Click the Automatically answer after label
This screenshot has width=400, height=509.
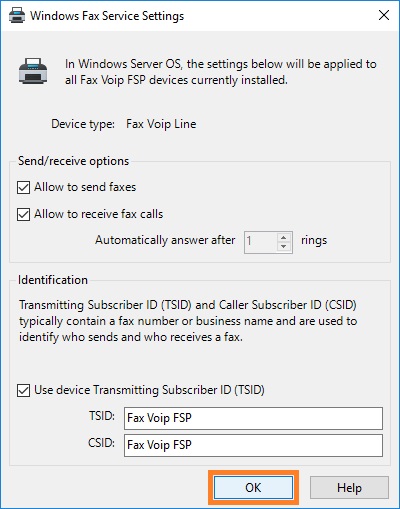point(165,240)
